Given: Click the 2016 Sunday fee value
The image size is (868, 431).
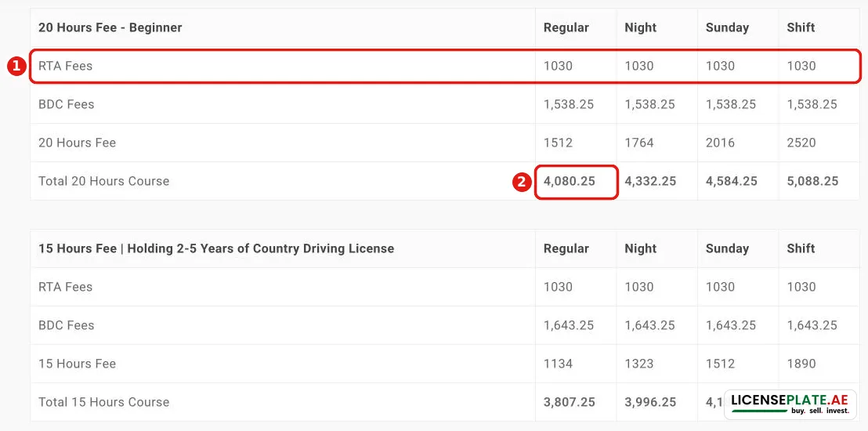Looking at the screenshot, I should click(720, 143).
